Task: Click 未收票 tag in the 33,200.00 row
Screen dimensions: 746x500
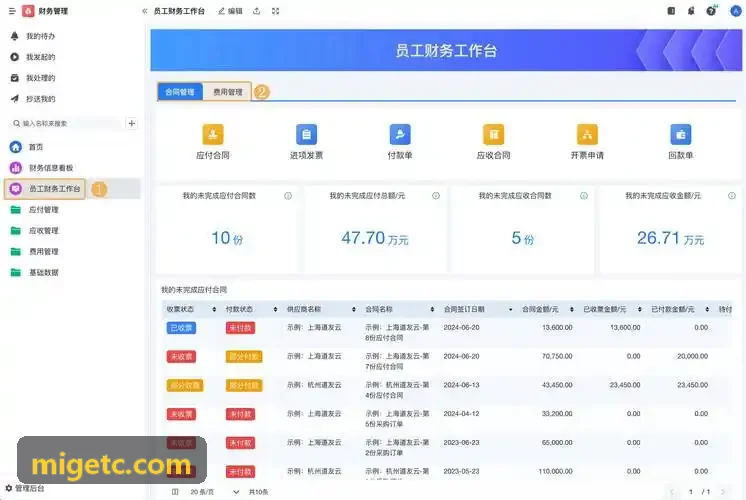Action: [181, 414]
